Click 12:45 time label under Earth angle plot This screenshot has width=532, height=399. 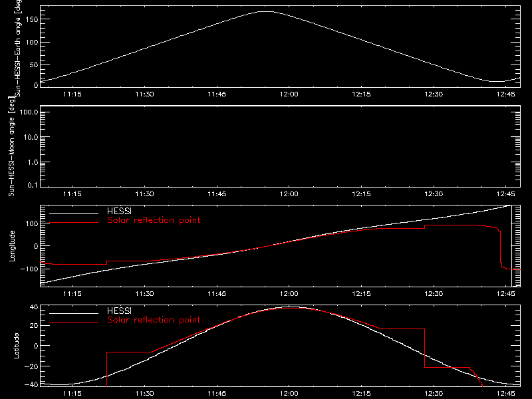click(506, 94)
